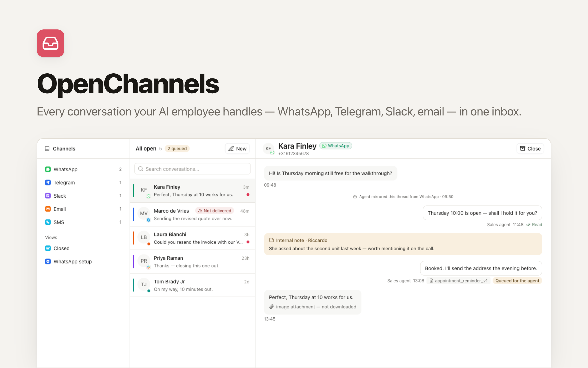
Task: Open the Telegram channel in sidebar
Action: pyautogui.click(x=83, y=182)
